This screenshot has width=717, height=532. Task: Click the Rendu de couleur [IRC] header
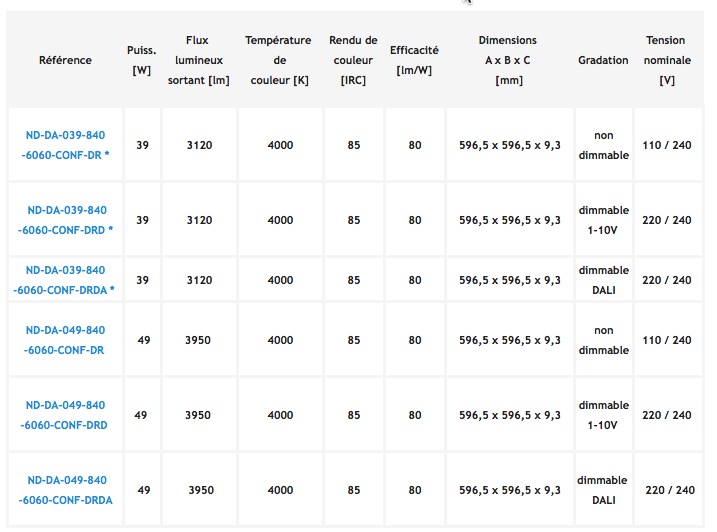(x=353, y=60)
